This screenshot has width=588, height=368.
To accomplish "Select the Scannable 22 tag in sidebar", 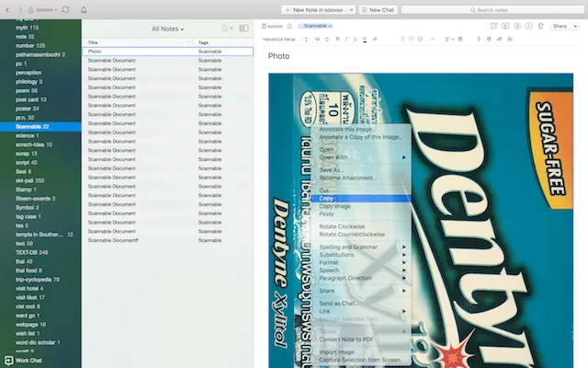I will [40, 127].
